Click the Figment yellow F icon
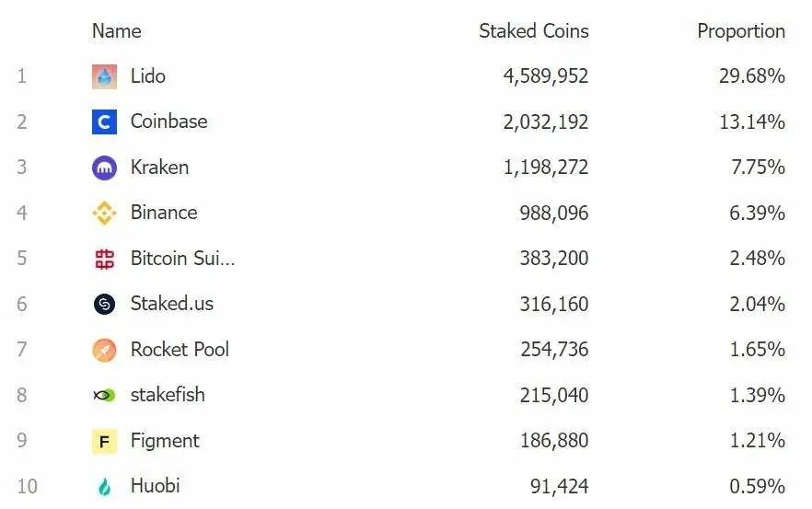 (105, 441)
